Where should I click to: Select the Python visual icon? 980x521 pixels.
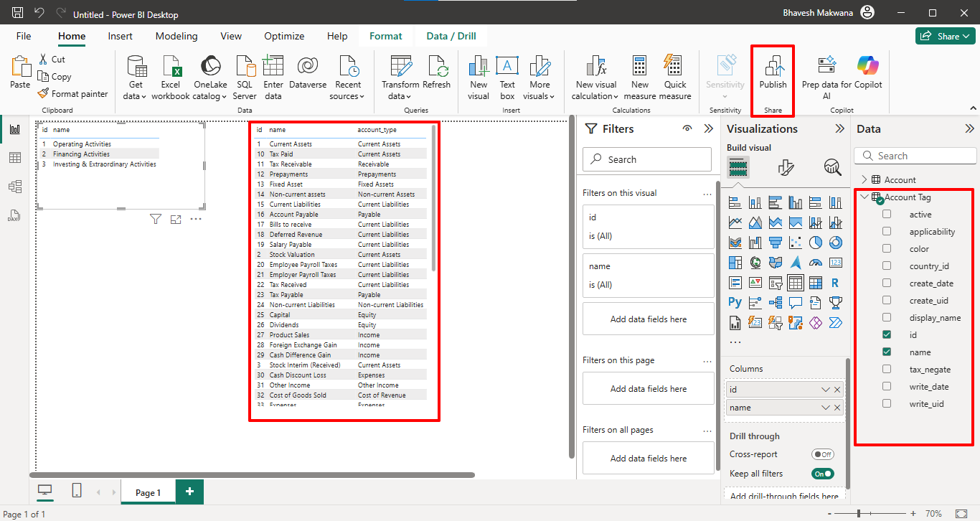coord(735,303)
